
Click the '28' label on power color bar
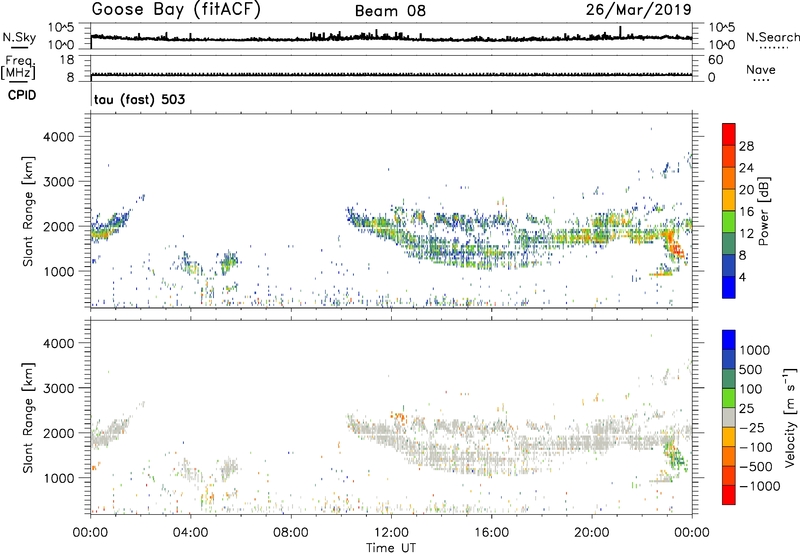click(x=746, y=146)
